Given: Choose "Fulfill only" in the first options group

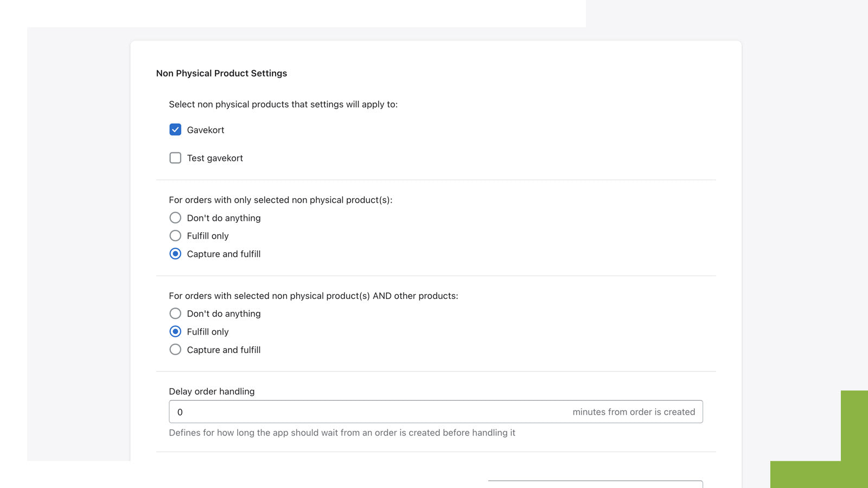Looking at the screenshot, I should [175, 235].
